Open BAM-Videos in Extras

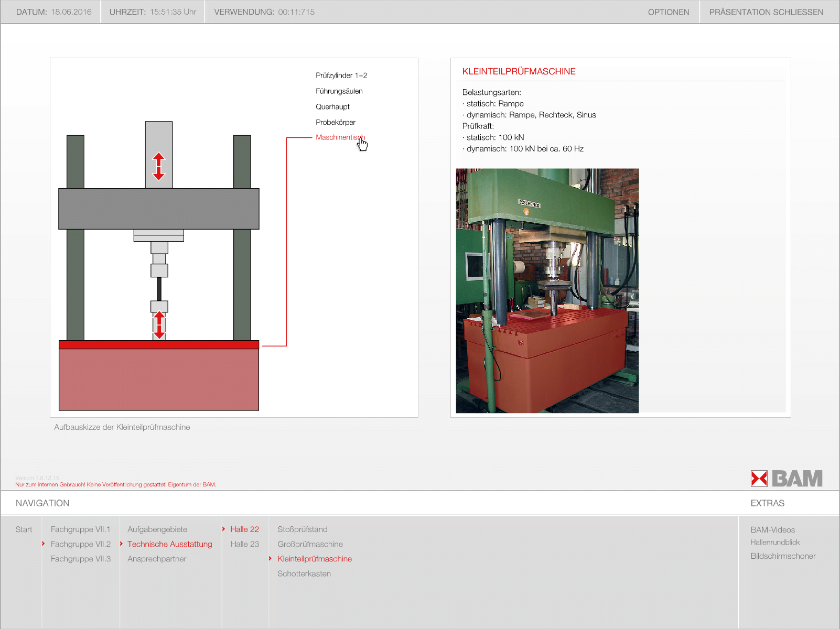tap(772, 530)
